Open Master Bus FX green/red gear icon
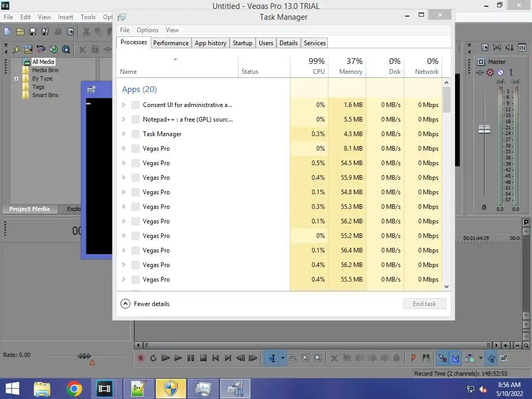This screenshot has height=399, width=532. 490,72
